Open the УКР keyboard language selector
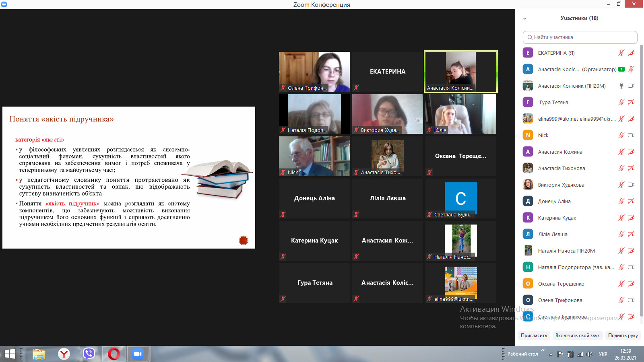Screen dimensions: 644x362 pos(603,354)
